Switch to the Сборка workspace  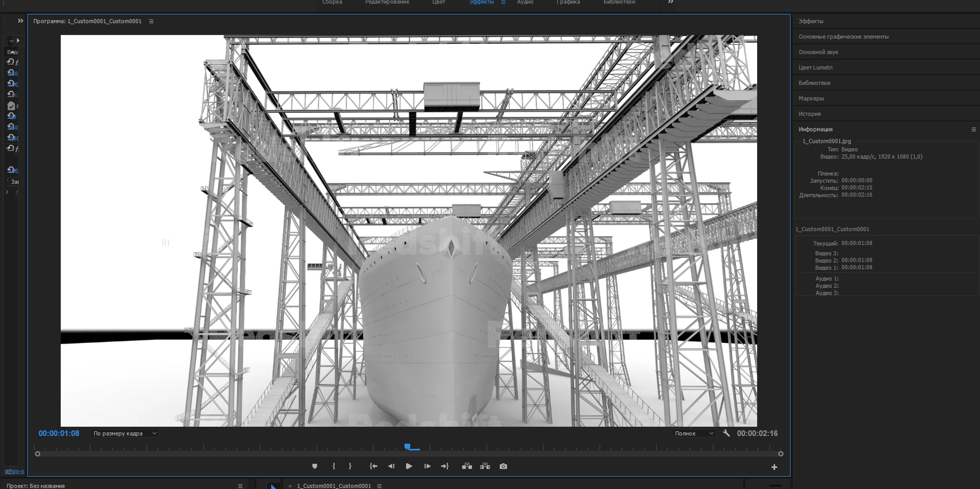tap(332, 2)
